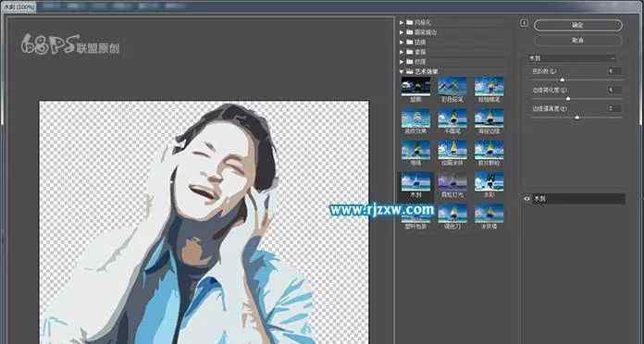Click the 边缘逼真度 value field

614,108
